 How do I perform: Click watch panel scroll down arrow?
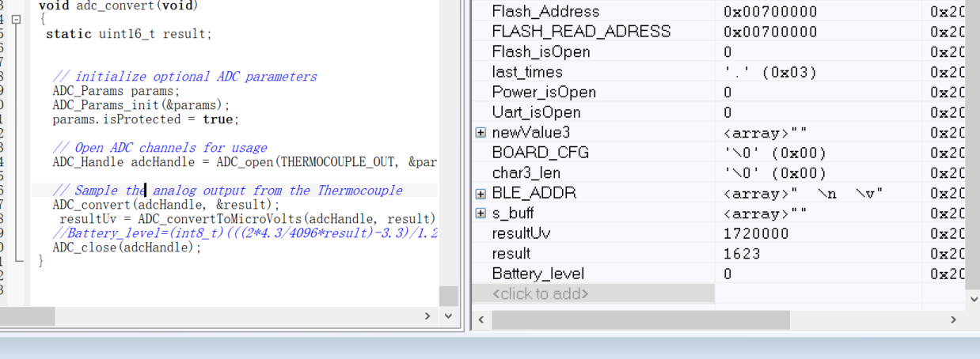pyautogui.click(x=973, y=298)
